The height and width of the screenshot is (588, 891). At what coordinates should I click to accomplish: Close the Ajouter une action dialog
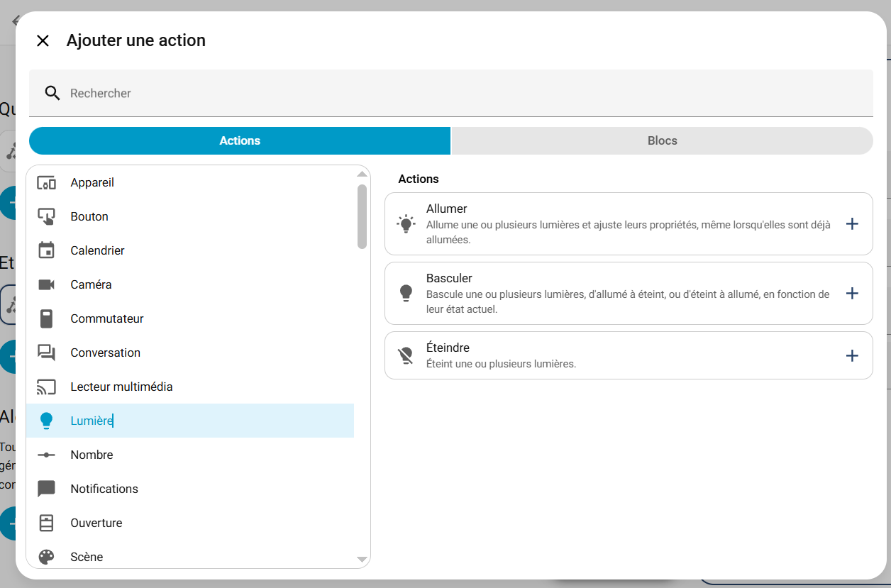(x=43, y=40)
